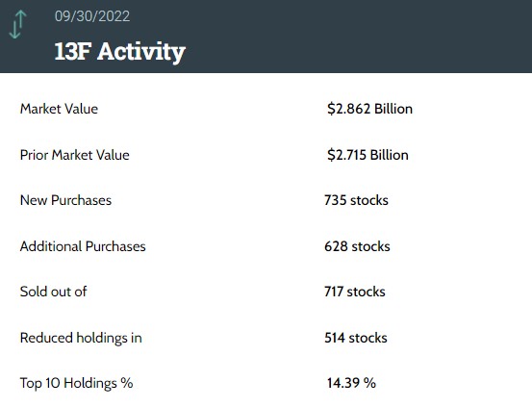Click the Market Value row
Image resolution: width=532 pixels, height=407 pixels.
click(x=266, y=109)
